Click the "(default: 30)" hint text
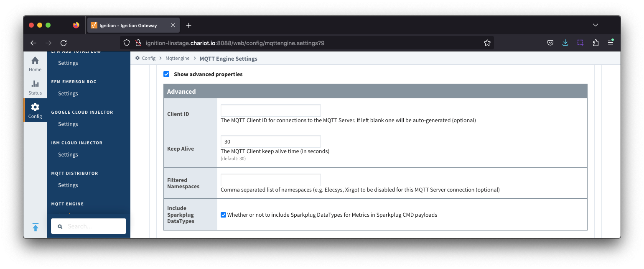Image resolution: width=644 pixels, height=269 pixels. coord(233,159)
